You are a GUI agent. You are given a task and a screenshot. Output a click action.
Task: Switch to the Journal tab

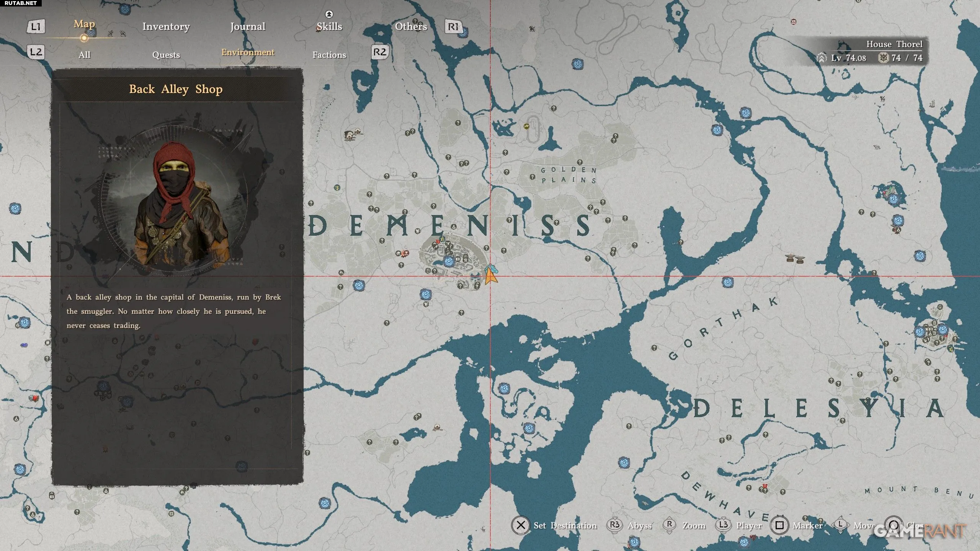[x=248, y=26]
